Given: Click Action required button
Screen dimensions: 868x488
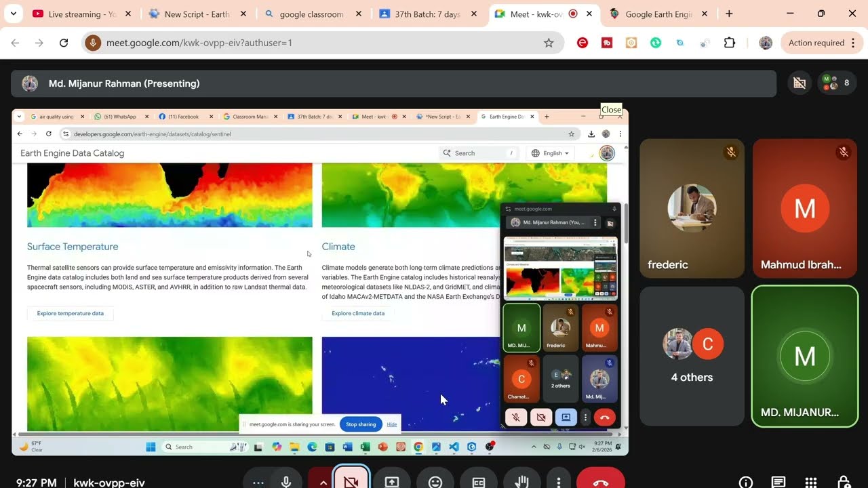Looking at the screenshot, I should (816, 43).
